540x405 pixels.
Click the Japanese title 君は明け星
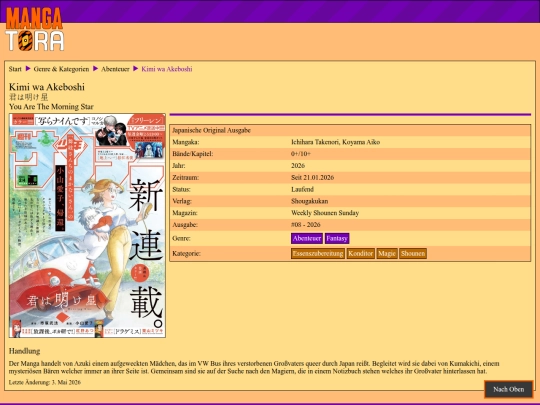[29, 97]
